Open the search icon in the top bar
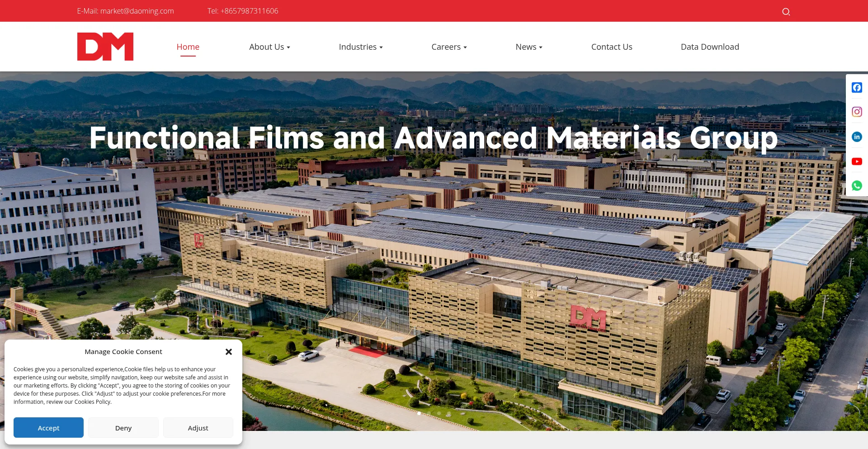 click(786, 12)
